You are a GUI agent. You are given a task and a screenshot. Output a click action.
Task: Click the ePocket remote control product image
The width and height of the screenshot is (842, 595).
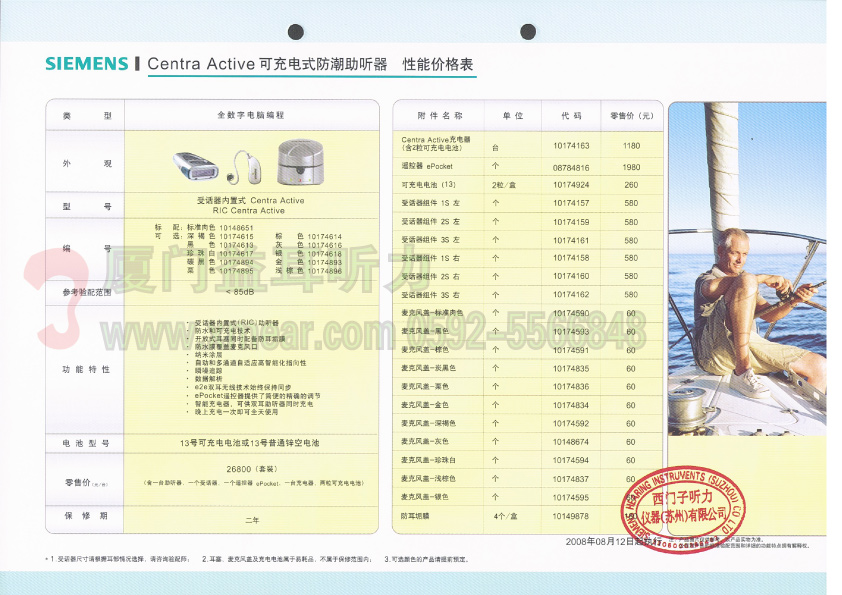click(x=196, y=166)
